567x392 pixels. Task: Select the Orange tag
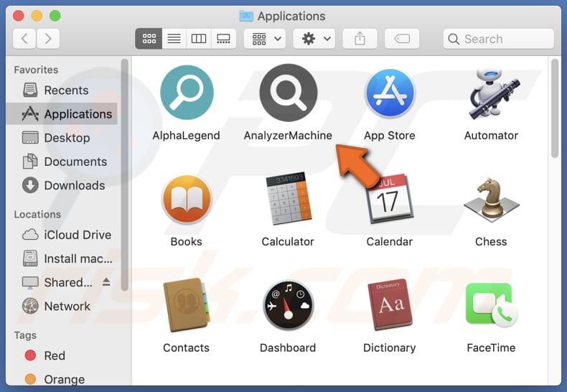point(62,379)
